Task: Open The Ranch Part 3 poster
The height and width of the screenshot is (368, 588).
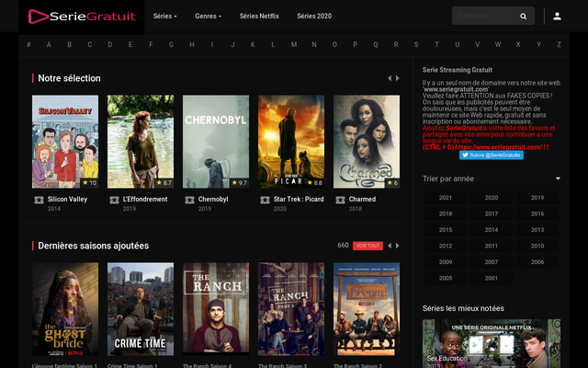Action: [291, 309]
